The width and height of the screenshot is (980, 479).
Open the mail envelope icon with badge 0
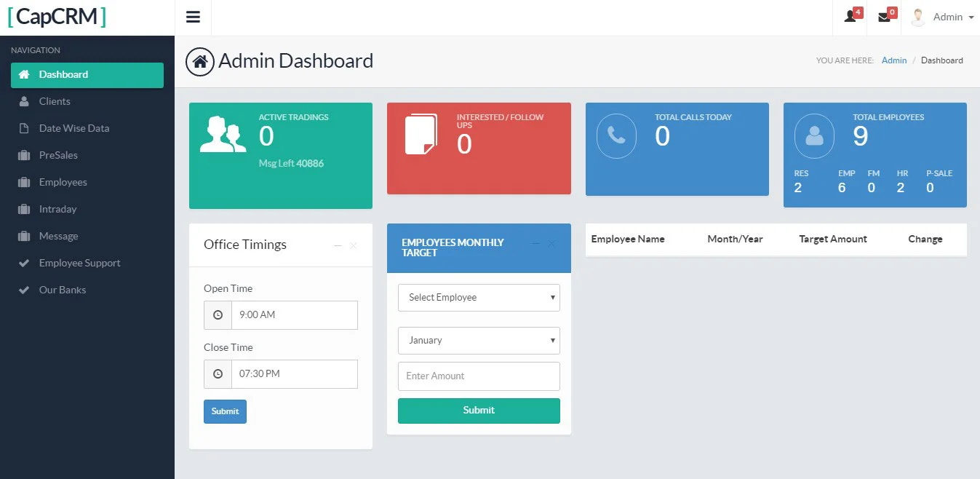885,17
